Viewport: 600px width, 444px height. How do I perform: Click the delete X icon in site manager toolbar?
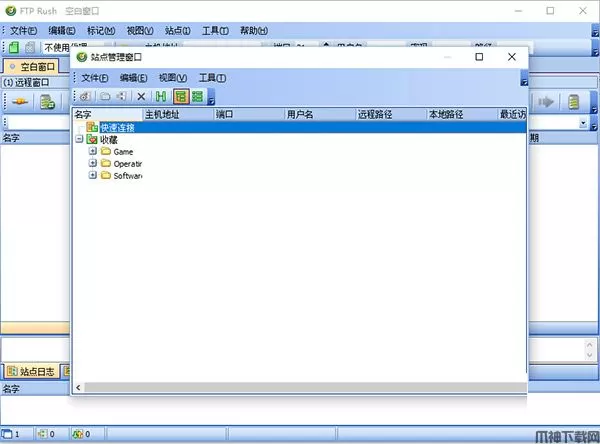[141, 96]
